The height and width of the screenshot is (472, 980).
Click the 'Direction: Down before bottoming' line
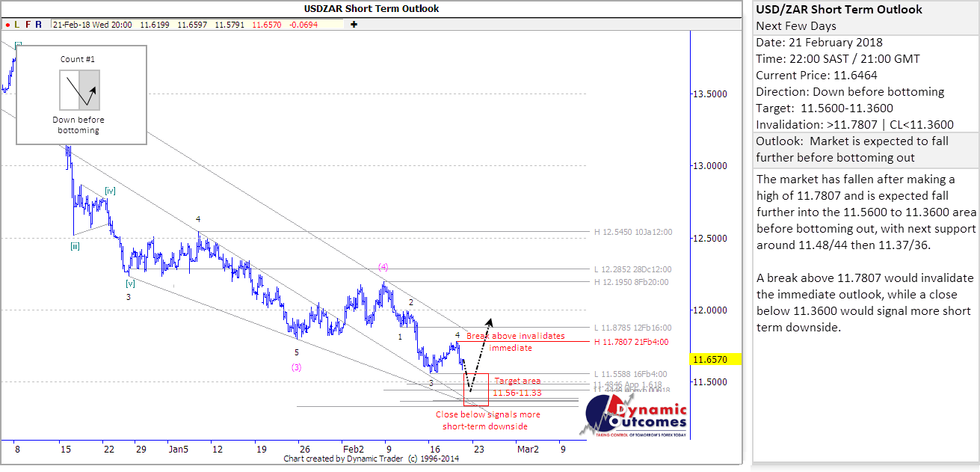(x=850, y=92)
